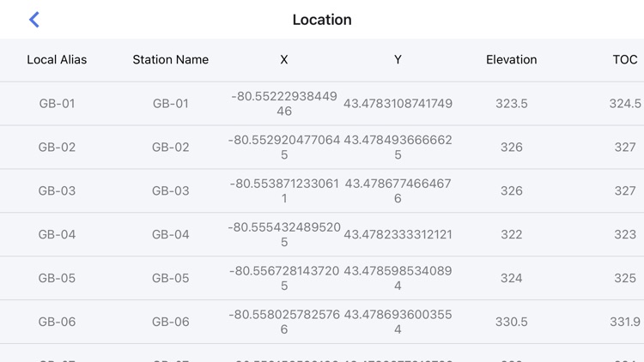Tap the TOC column header
The height and width of the screenshot is (362, 644).
pos(624,60)
